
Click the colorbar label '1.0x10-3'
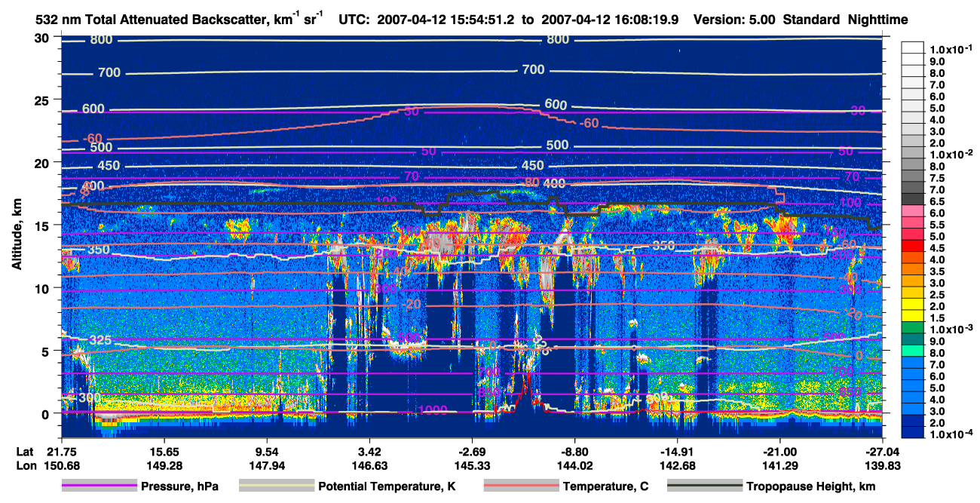click(952, 330)
